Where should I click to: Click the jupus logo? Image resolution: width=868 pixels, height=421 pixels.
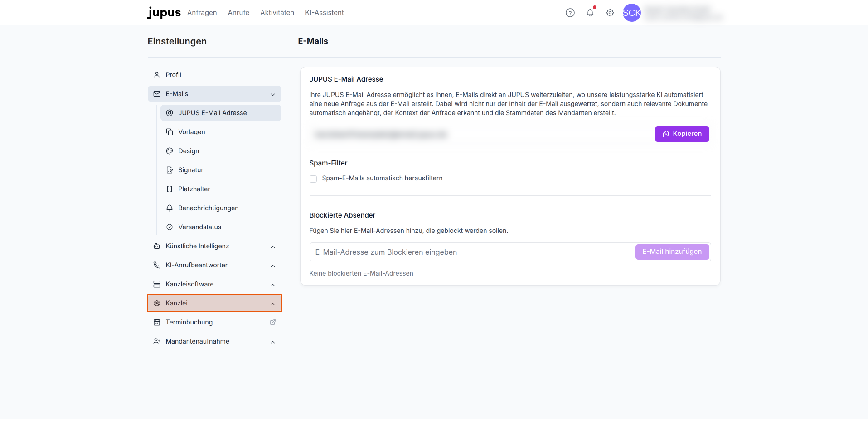pyautogui.click(x=164, y=13)
